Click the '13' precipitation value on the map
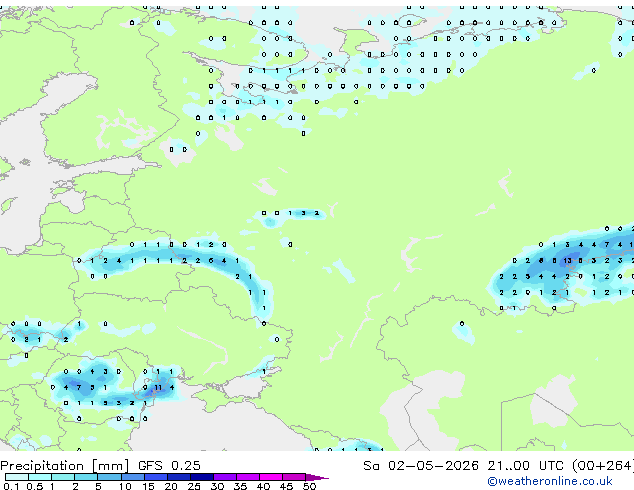This screenshot has width=634, height=490. click(x=568, y=261)
